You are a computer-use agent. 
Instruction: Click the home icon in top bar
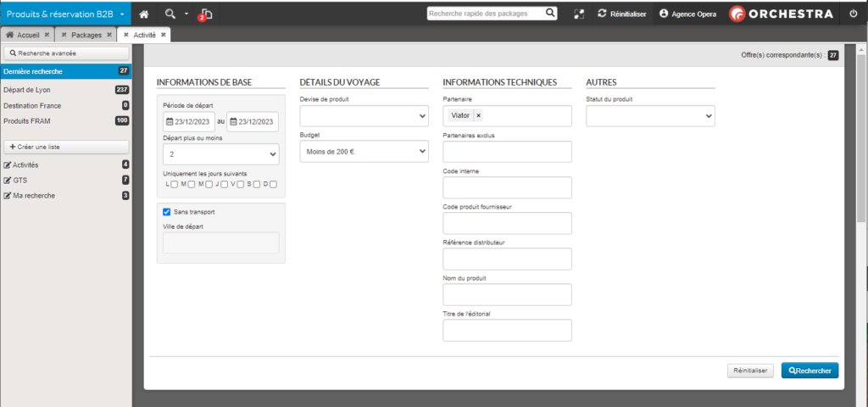click(x=144, y=14)
